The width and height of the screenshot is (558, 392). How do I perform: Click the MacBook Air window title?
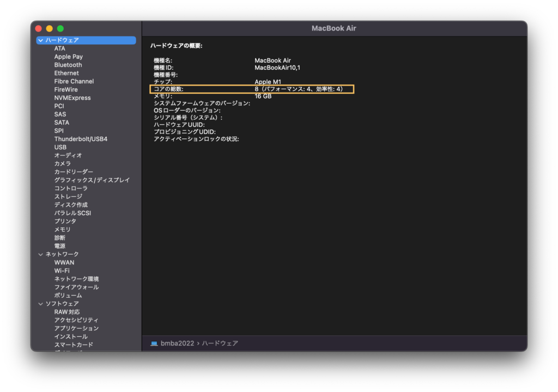click(334, 28)
